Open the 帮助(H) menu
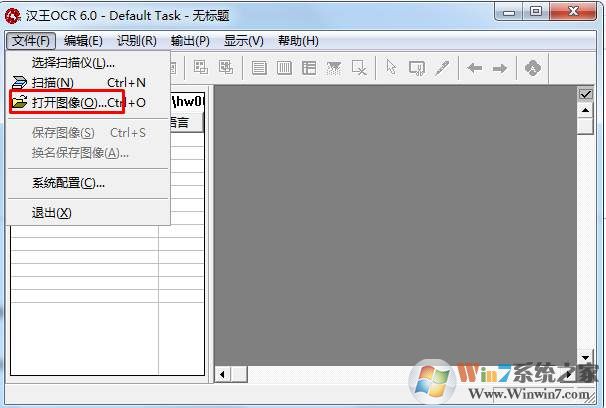Image resolution: width=606 pixels, height=408 pixels. pos(298,41)
